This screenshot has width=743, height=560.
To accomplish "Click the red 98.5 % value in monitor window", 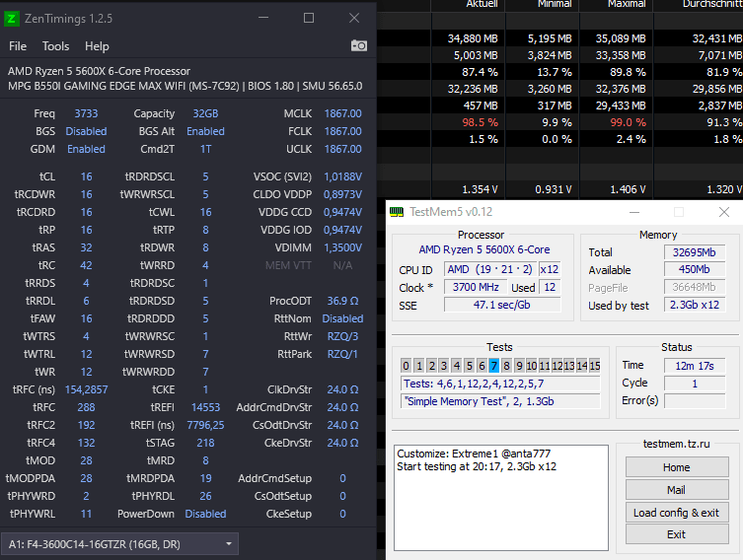I will 480,122.
